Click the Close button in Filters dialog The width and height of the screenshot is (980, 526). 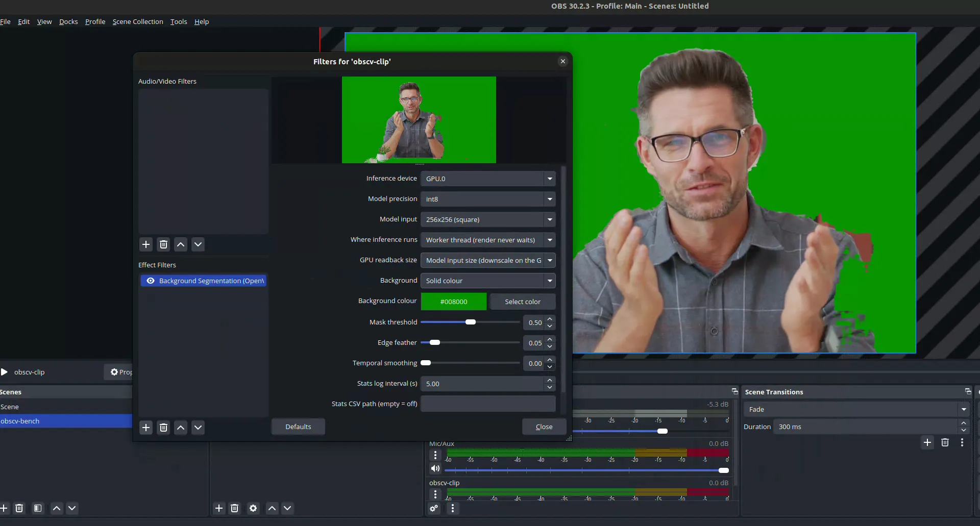coord(544,427)
